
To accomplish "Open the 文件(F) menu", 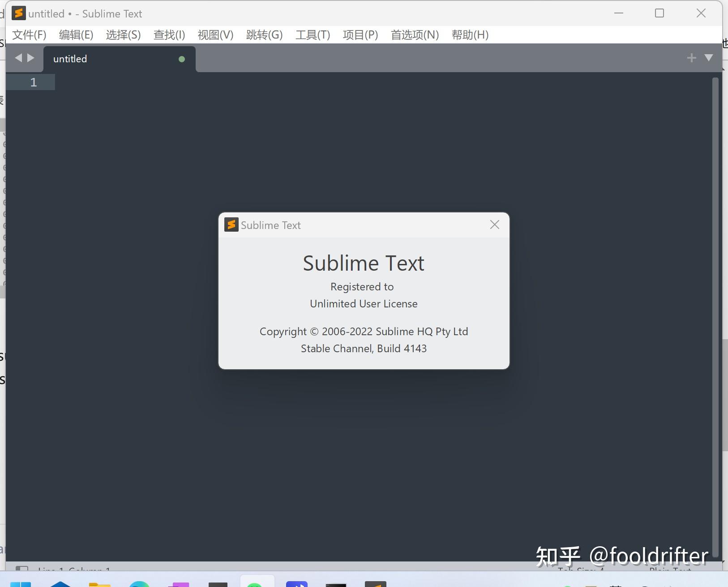I will [29, 35].
